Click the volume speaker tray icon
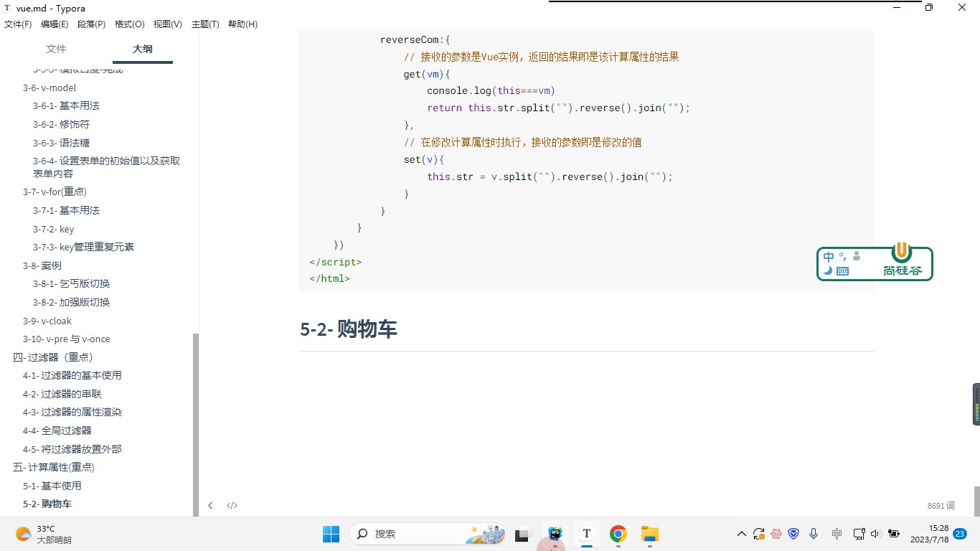The height and width of the screenshot is (551, 980). (x=875, y=534)
